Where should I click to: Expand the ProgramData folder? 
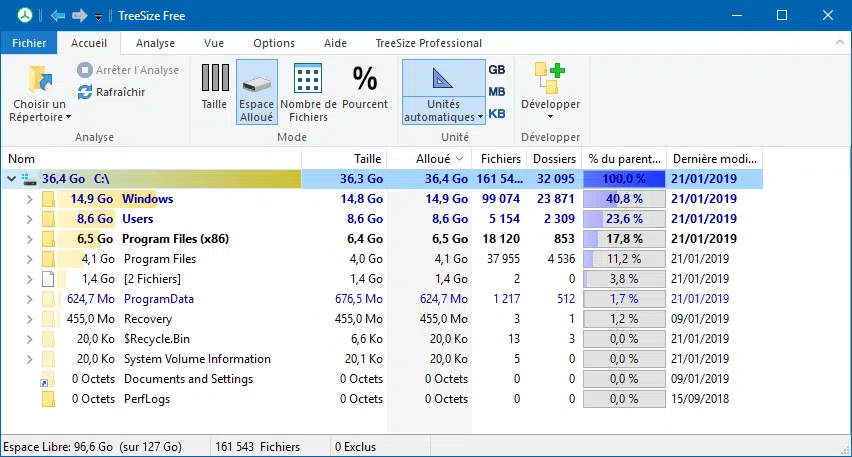click(29, 299)
